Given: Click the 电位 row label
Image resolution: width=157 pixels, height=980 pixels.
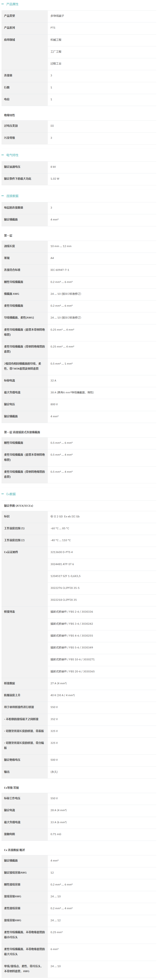Looking at the screenshot, I should (x=7, y=99).
